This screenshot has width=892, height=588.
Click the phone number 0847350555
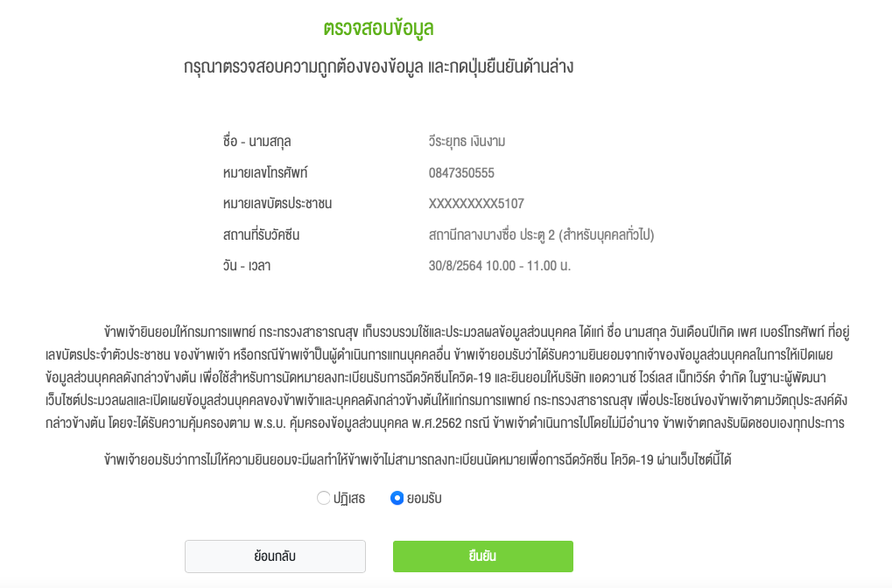[x=461, y=173]
